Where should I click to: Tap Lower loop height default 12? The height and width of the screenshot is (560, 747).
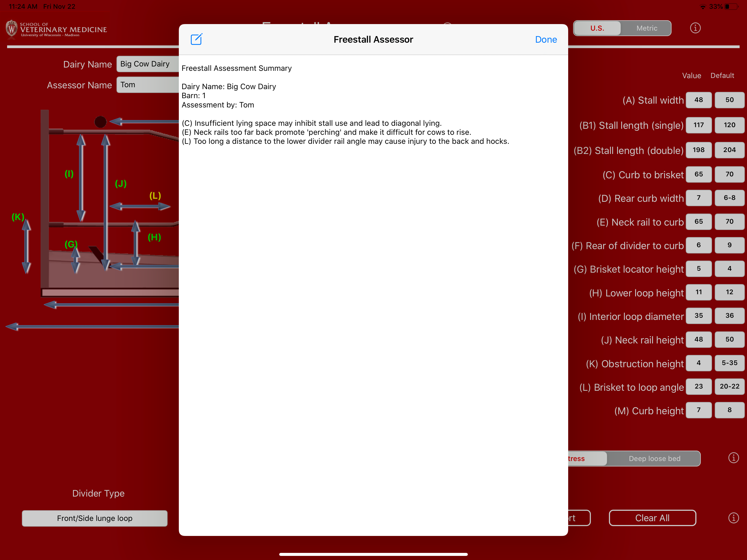tap(730, 292)
